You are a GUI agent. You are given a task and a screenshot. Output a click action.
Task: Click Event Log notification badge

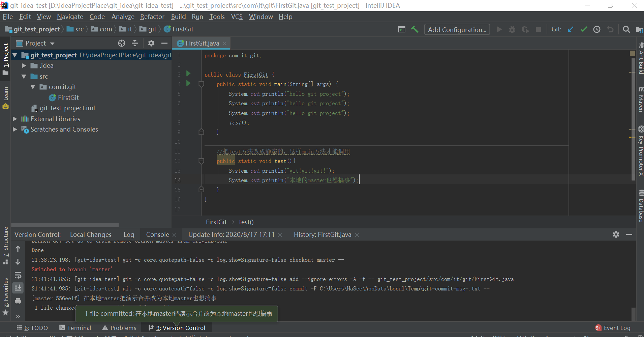(x=599, y=328)
